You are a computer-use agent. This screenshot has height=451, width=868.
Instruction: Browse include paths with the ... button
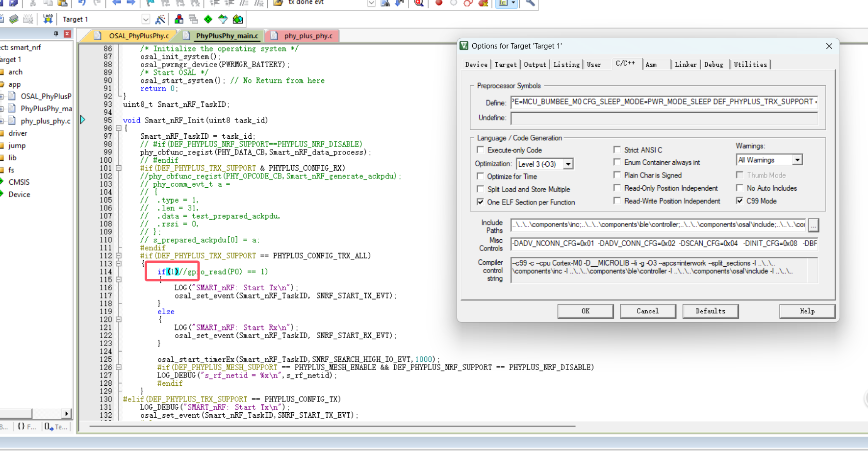pyautogui.click(x=813, y=225)
